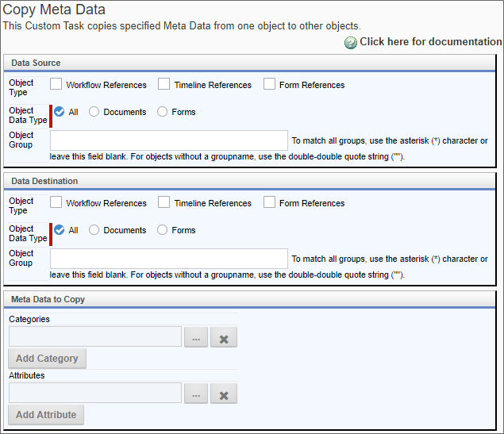Image resolution: width=504 pixels, height=434 pixels.
Task: Open attribute browser with ellipsis button
Action: pos(196,394)
